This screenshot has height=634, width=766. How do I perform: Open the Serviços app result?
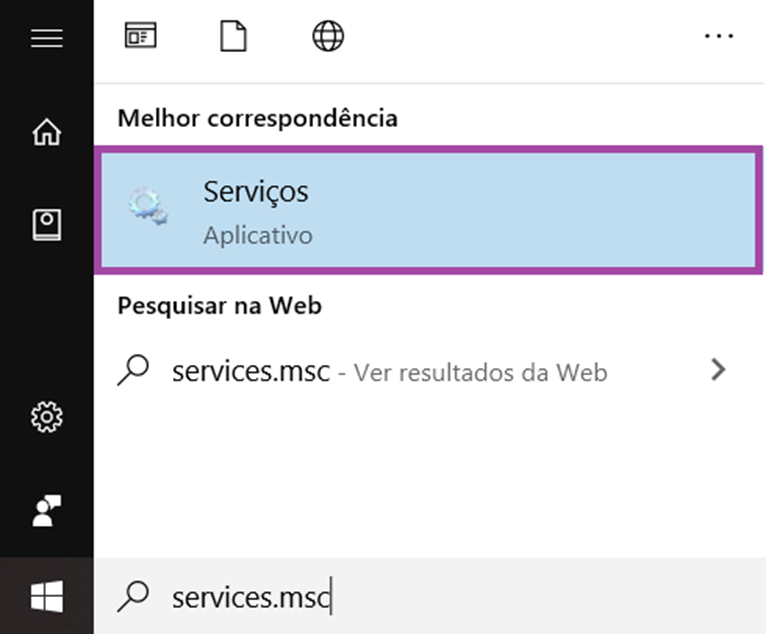[x=428, y=210]
